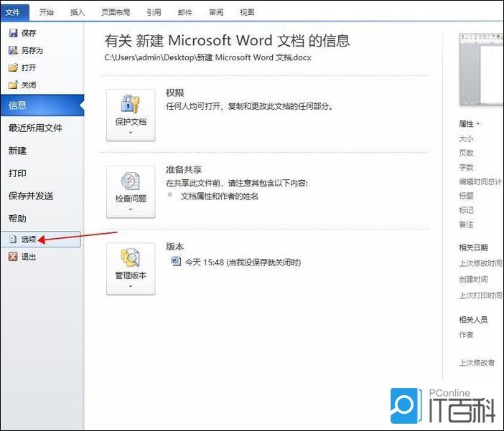Viewport: 504px width, 431px height.
Task: Open the 打印 page
Action: (17, 174)
